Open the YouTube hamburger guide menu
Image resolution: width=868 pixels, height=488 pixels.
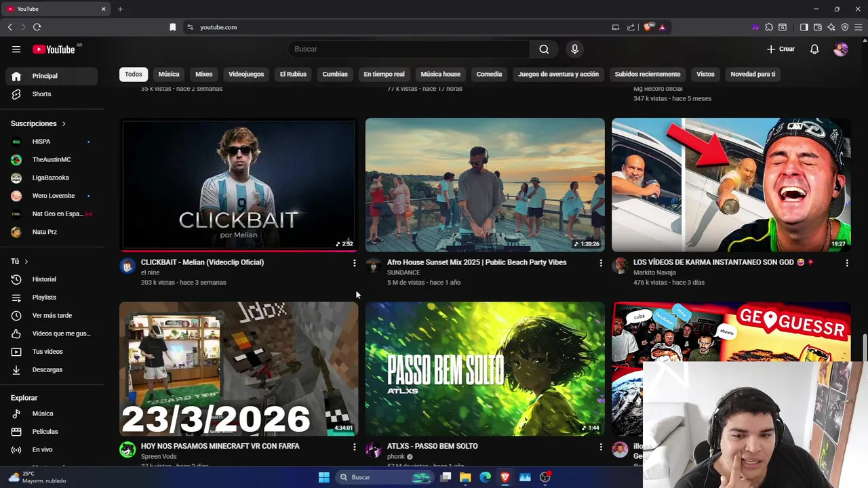(x=16, y=49)
